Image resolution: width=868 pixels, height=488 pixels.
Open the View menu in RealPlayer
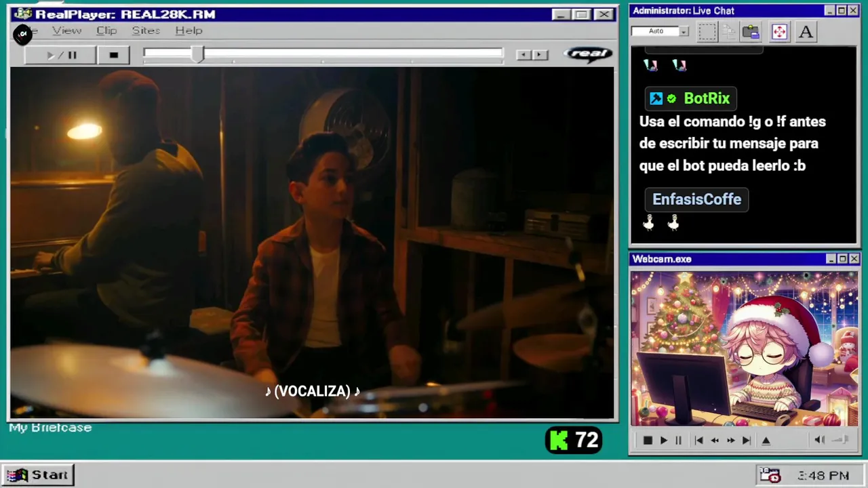pyautogui.click(x=66, y=30)
